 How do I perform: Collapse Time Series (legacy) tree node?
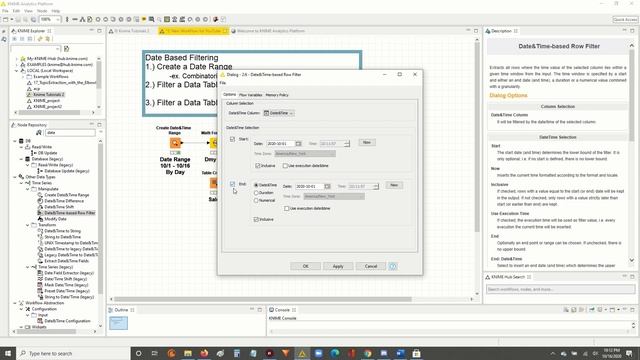click(x=27, y=267)
